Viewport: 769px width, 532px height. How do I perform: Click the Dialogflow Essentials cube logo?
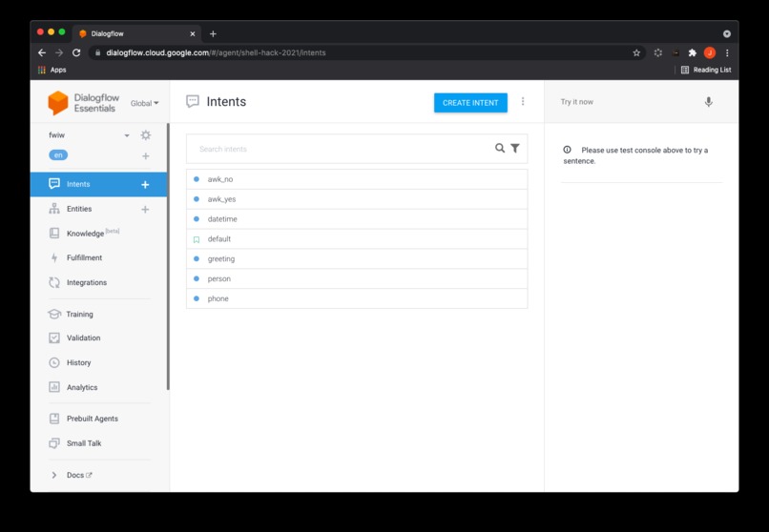pyautogui.click(x=58, y=103)
